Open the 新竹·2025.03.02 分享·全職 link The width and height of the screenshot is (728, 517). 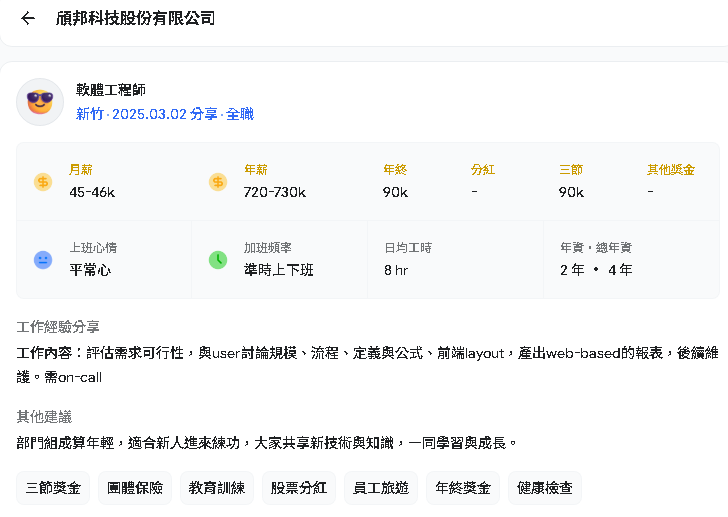point(165,114)
